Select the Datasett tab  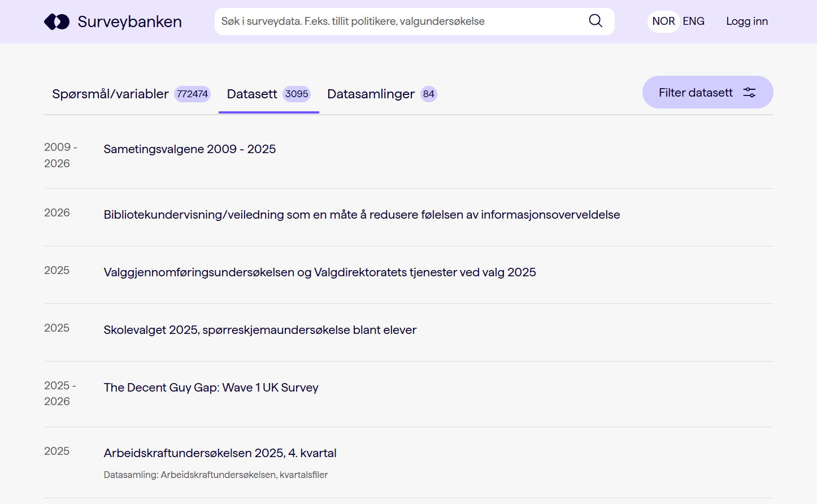click(269, 94)
